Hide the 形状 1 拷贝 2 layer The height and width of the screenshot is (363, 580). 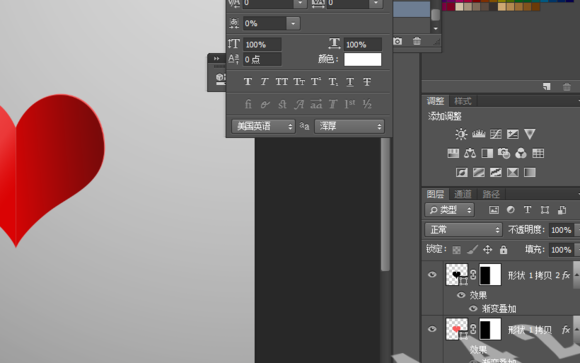point(432,275)
